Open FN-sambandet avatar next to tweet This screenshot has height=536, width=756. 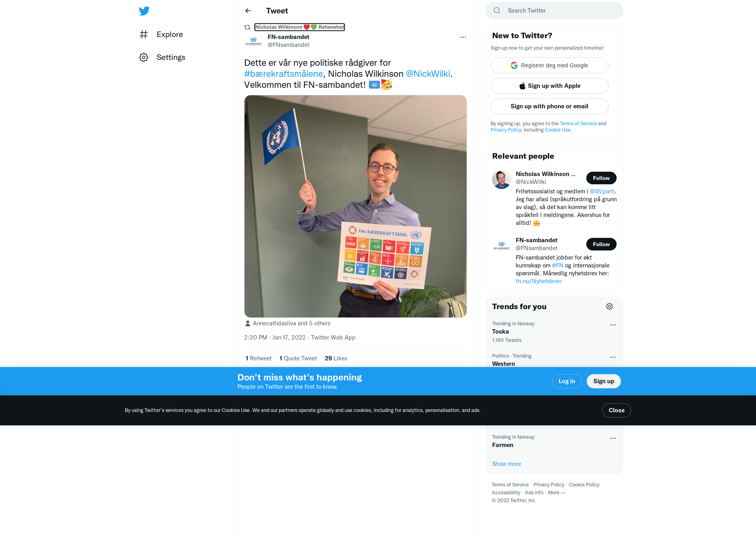(254, 41)
